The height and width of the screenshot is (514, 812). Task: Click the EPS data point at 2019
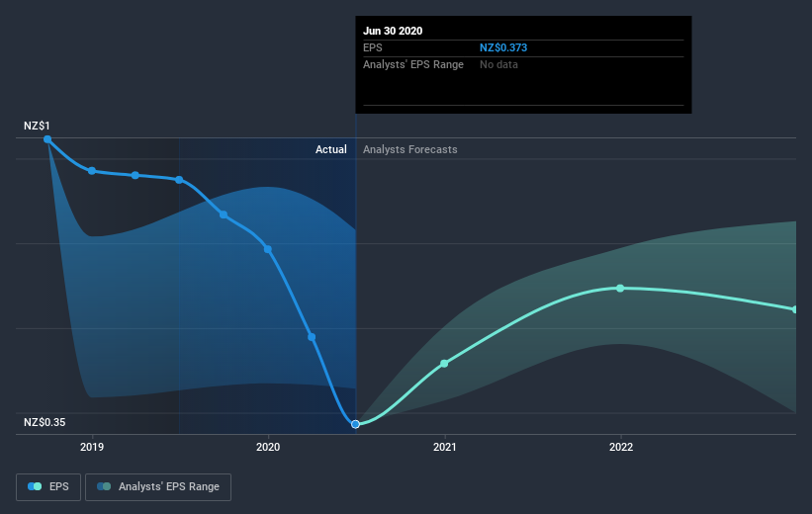[92, 171]
